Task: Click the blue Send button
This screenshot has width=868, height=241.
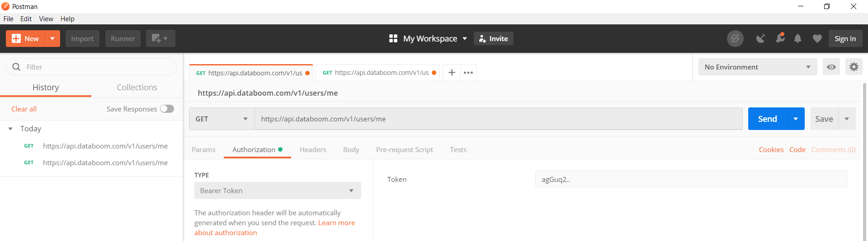Action: click(768, 119)
